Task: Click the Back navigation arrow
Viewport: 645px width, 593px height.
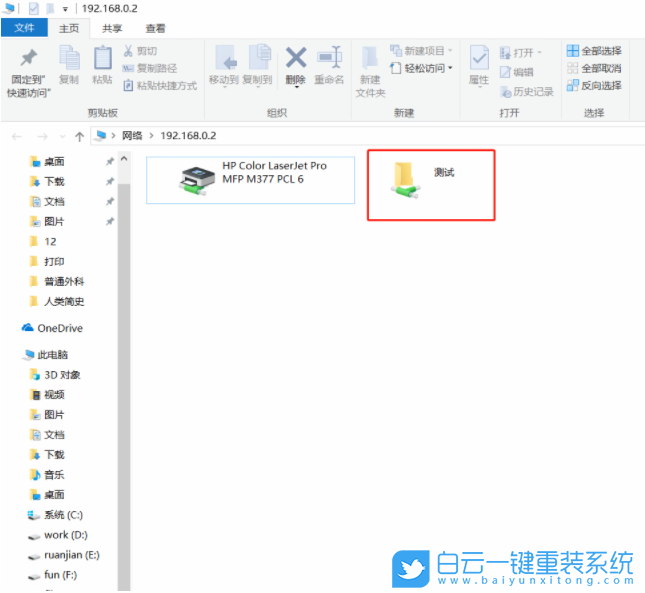Action: click(17, 136)
